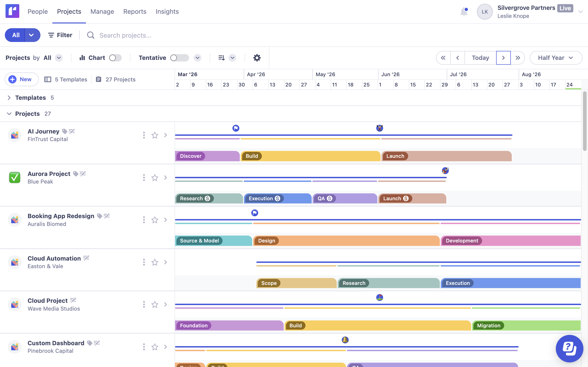
Task: Click the flag milestone on Booking App Redesign
Action: pyautogui.click(x=254, y=213)
